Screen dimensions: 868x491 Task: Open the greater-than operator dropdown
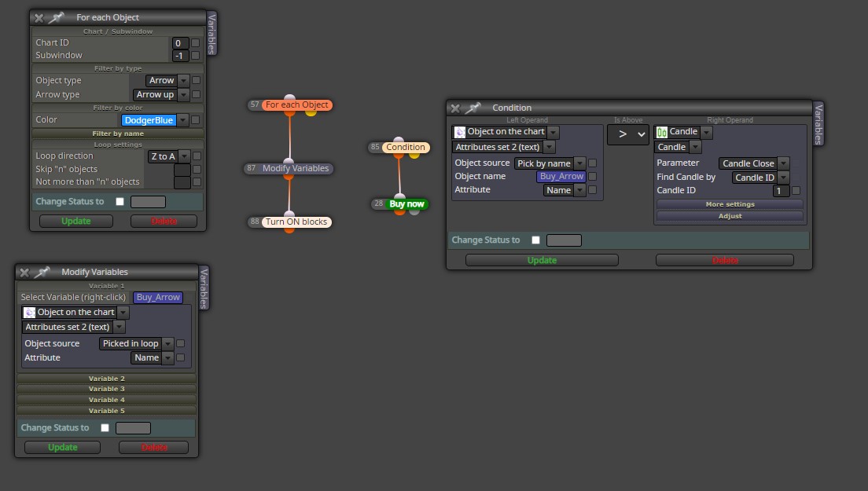[x=627, y=134]
